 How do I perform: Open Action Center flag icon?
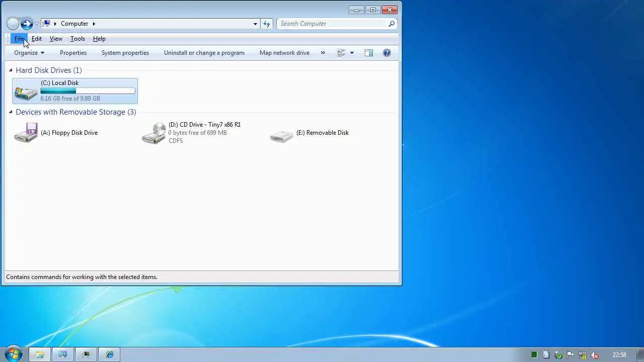(x=571, y=355)
